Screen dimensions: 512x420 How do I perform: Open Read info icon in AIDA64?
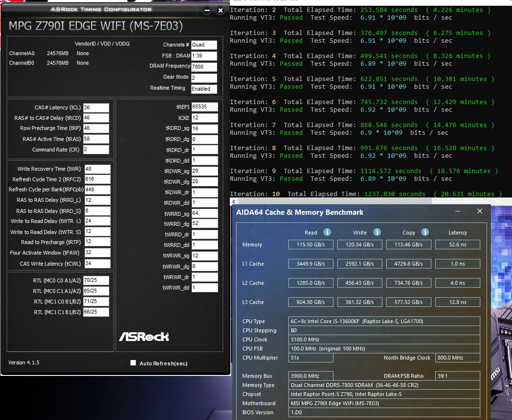(327, 232)
